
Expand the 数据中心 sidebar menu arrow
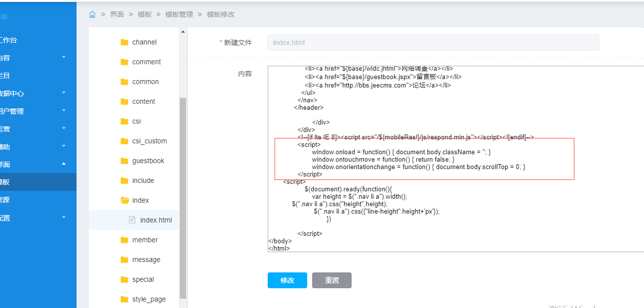[64, 93]
